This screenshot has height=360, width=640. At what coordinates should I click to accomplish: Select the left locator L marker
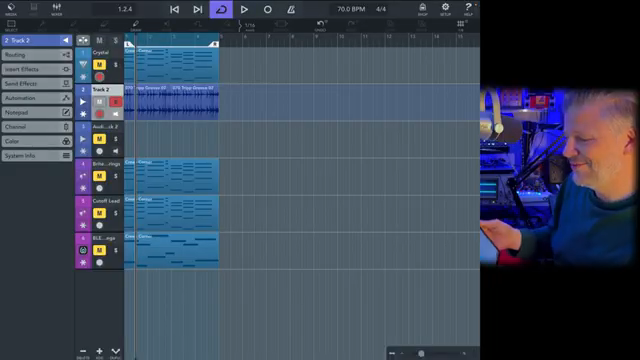[x=129, y=44]
